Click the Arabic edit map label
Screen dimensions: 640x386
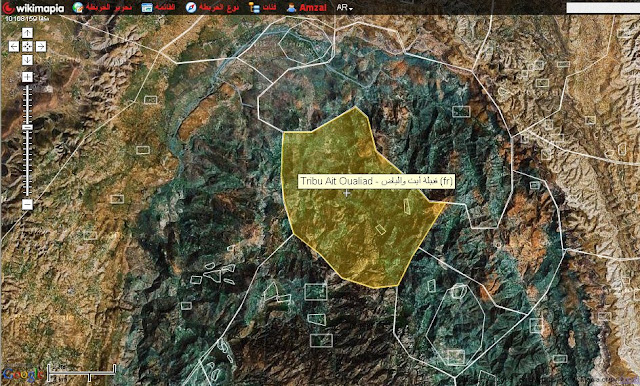tap(109, 8)
